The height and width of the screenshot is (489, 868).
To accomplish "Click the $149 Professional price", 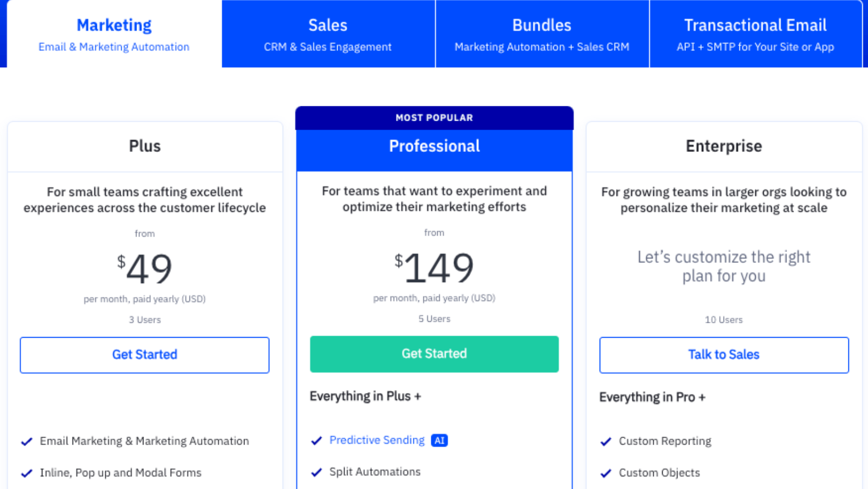I will click(x=434, y=268).
